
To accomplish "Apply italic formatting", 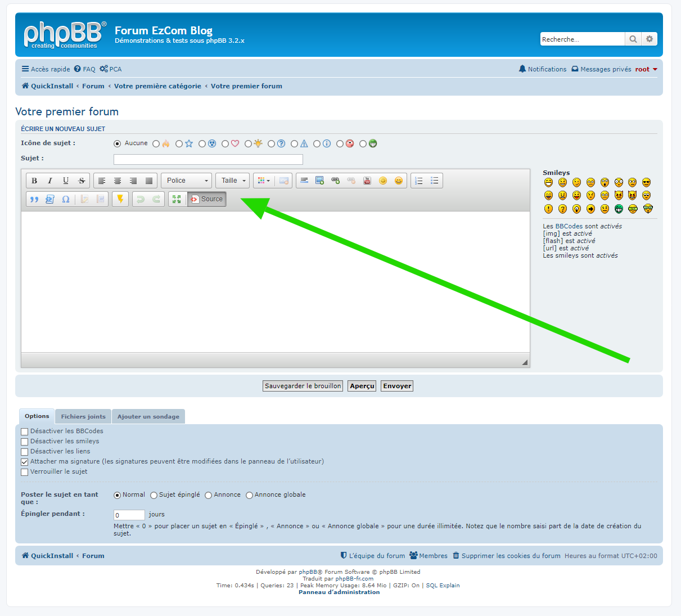I will (50, 181).
